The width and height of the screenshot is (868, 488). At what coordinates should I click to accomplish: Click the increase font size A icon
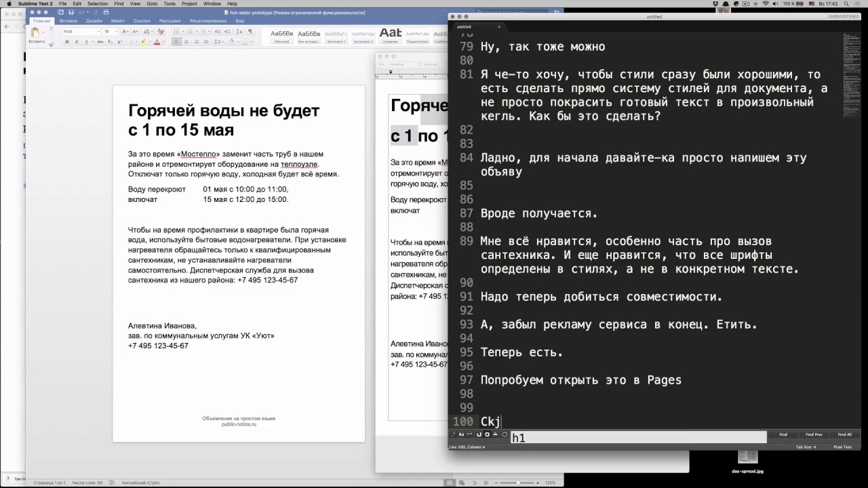click(x=125, y=32)
